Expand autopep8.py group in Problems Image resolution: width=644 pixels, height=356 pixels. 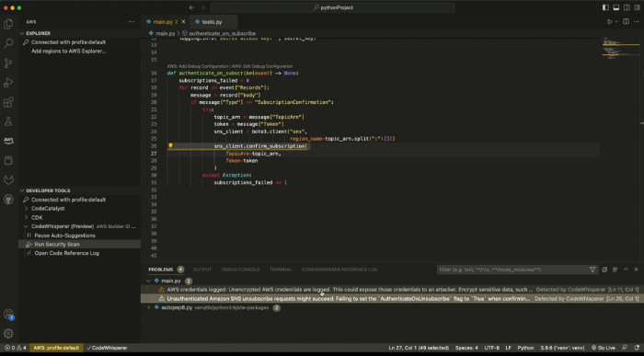[148, 307]
